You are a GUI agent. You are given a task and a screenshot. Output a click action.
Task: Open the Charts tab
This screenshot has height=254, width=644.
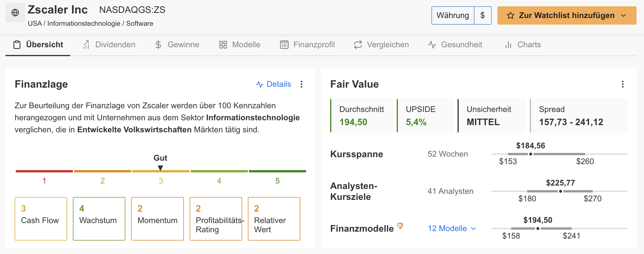(x=523, y=45)
